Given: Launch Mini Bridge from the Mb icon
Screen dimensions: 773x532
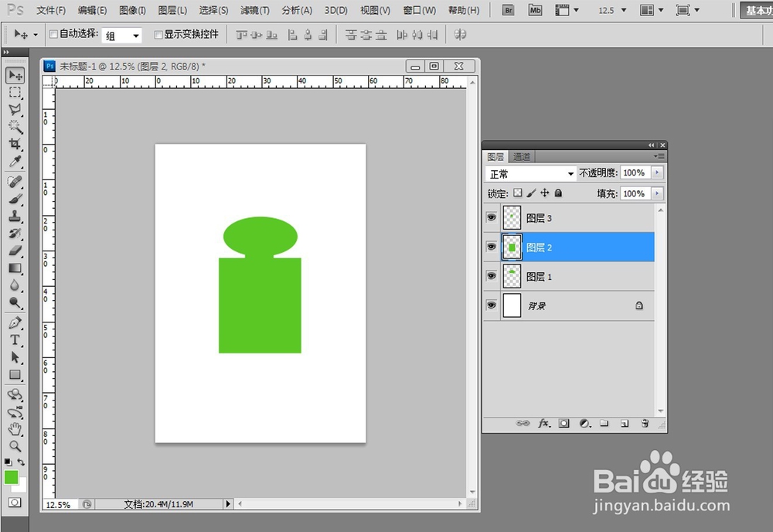Looking at the screenshot, I should (535, 10).
